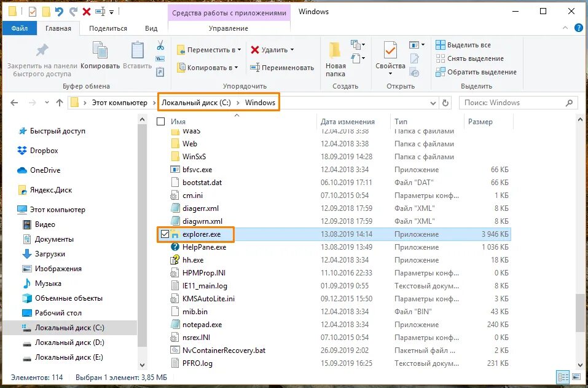588x388 pixels.
Task: Open recent locations dropdown next to forward arrow
Action: (47, 103)
